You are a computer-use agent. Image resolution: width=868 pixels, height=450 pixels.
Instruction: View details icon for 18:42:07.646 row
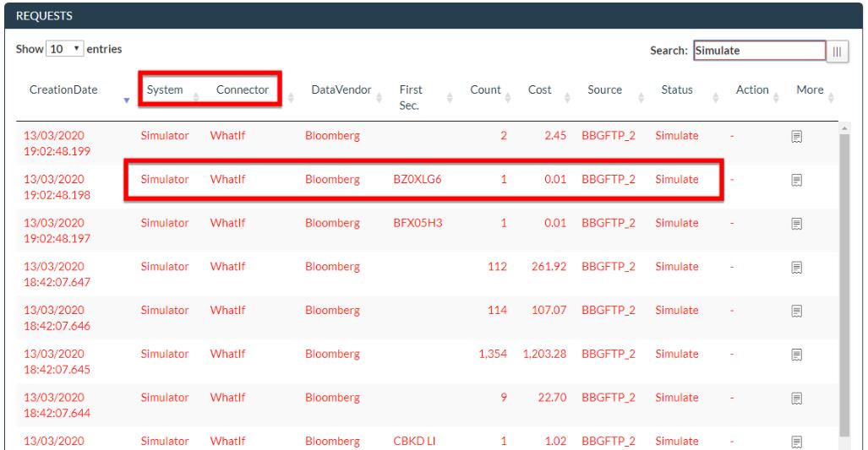[796, 312]
